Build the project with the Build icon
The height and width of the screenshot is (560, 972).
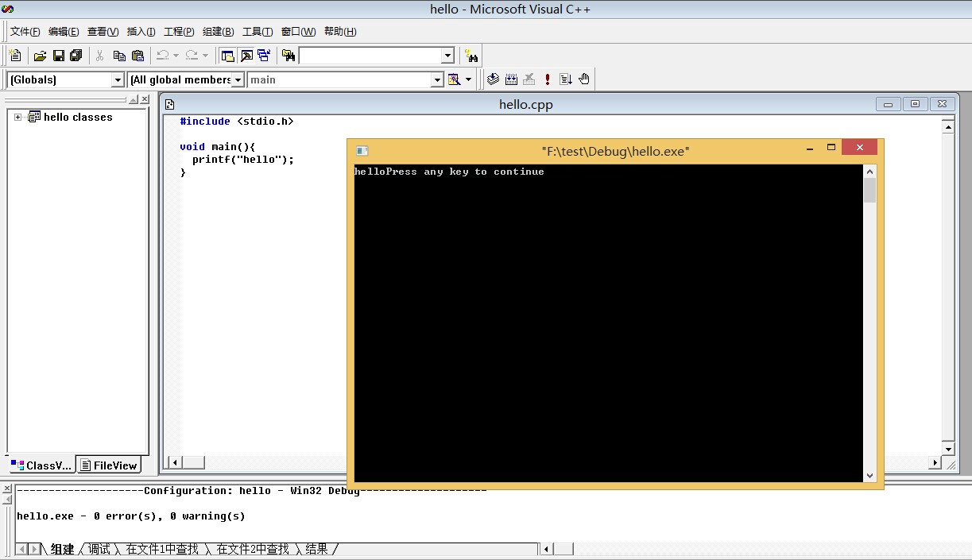point(511,79)
